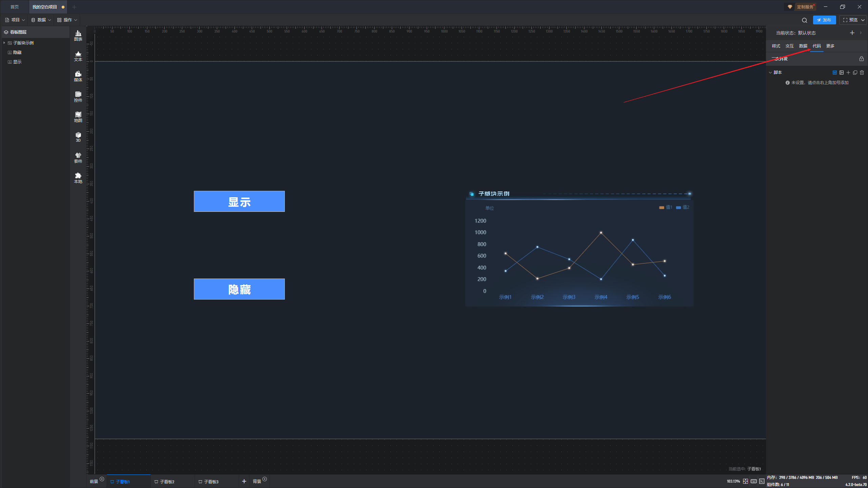Toggle the lock icon beside 二次开发
The image size is (868, 488).
[x=861, y=59]
